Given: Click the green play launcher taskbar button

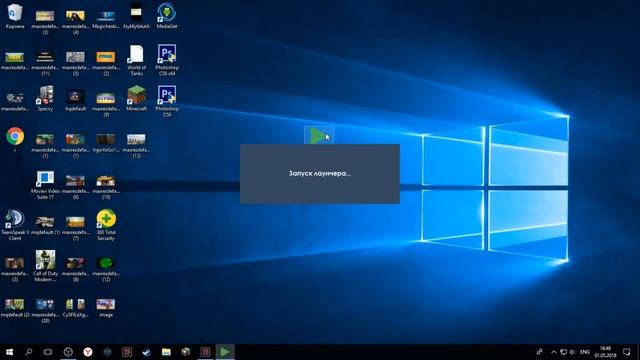Looking at the screenshot, I should pyautogui.click(x=225, y=352).
